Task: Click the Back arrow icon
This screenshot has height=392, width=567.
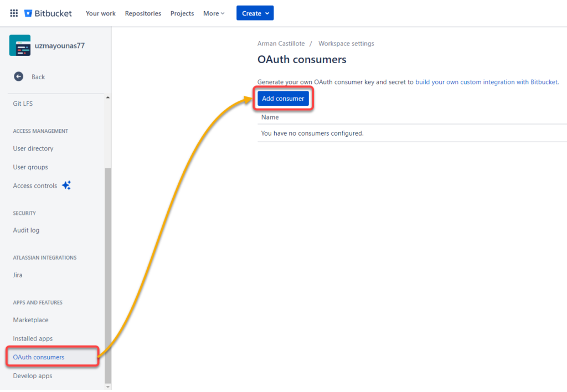Action: coord(19,76)
